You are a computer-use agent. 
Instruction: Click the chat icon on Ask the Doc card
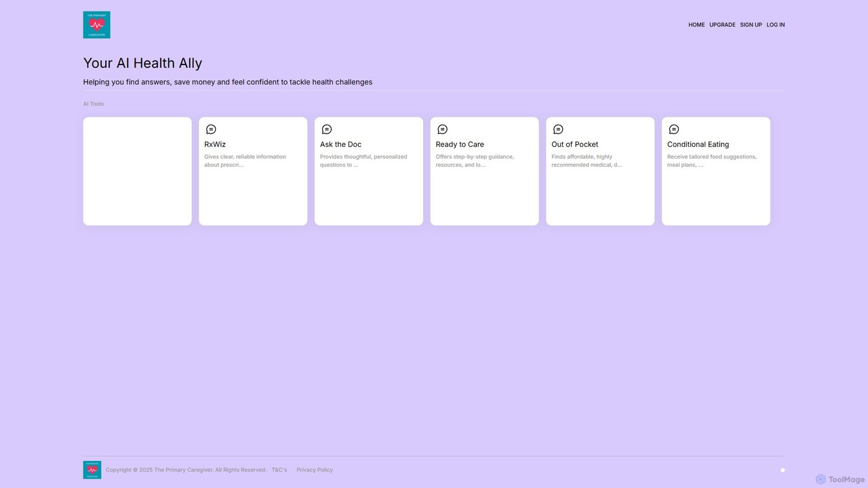(327, 129)
